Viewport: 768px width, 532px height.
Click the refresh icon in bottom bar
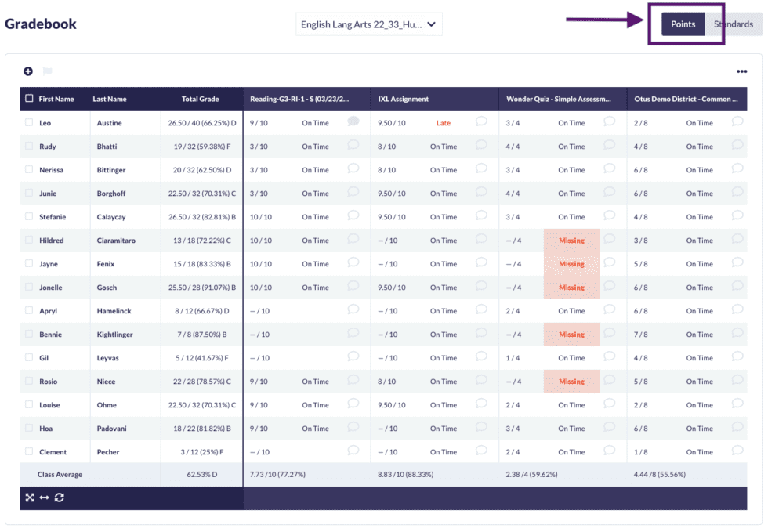[x=59, y=498]
